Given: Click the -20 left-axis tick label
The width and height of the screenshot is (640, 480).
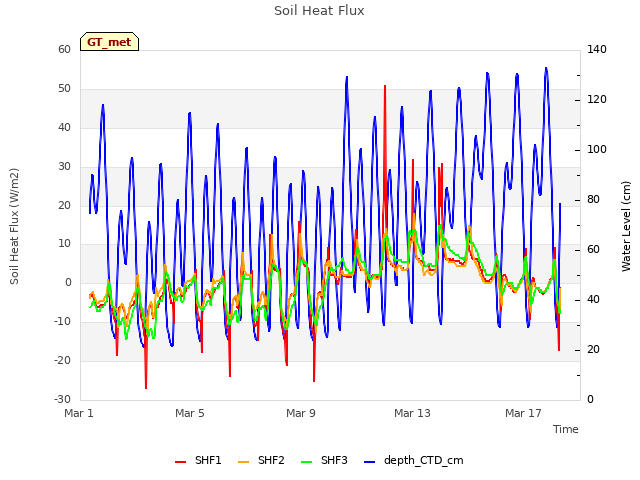Looking at the screenshot, I should [x=62, y=360].
